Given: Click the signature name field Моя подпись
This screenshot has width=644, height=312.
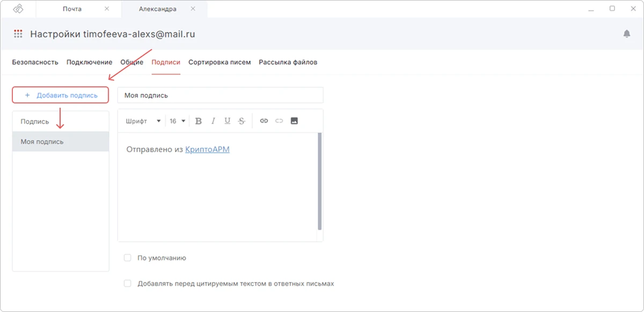Looking at the screenshot, I should tap(221, 95).
